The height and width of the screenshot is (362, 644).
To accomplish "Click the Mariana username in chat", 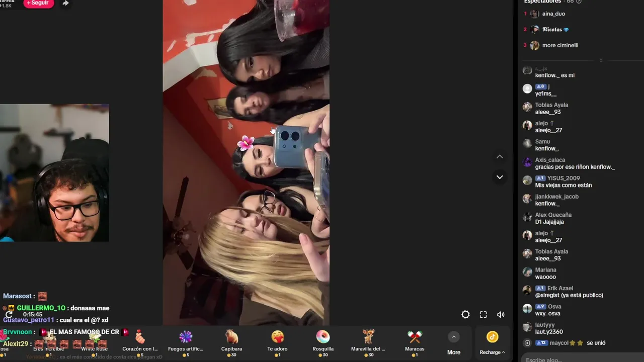I will pos(546,270).
